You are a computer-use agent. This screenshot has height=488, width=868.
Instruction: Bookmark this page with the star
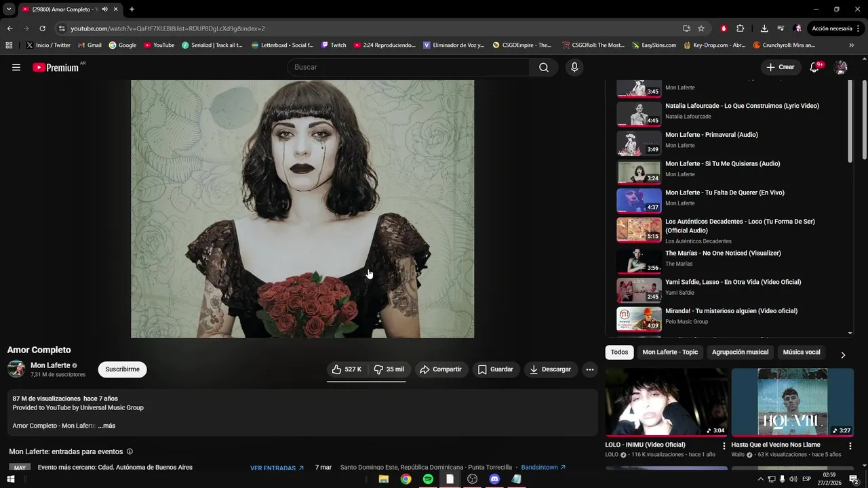701,28
